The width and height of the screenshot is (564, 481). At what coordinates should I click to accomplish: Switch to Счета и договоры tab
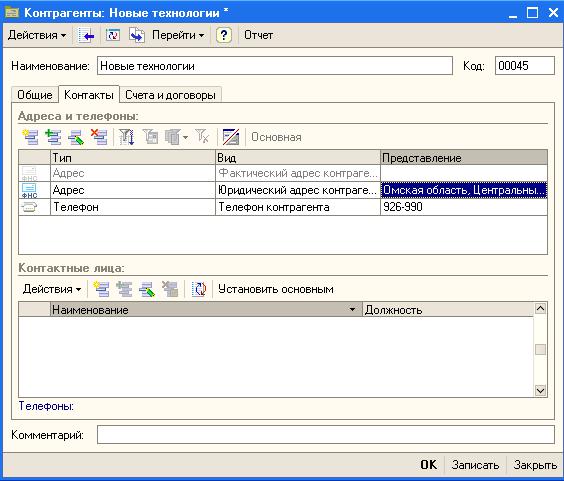click(x=170, y=95)
